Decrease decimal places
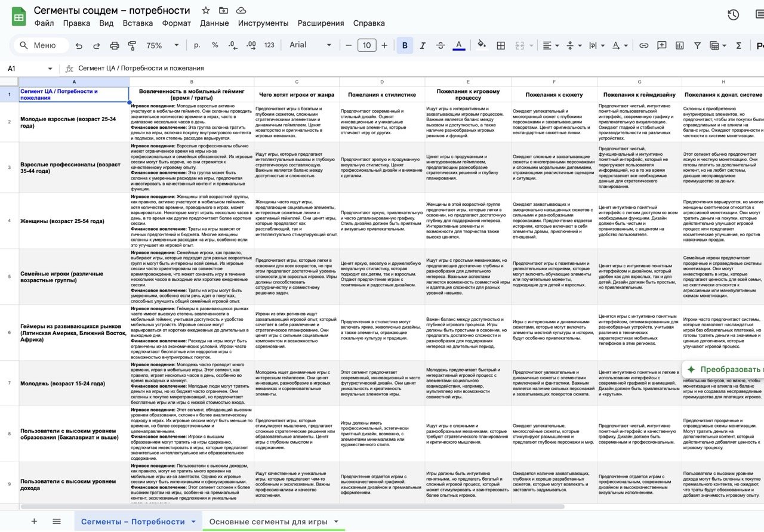Viewport: 764px width, 532px height. coord(233,45)
